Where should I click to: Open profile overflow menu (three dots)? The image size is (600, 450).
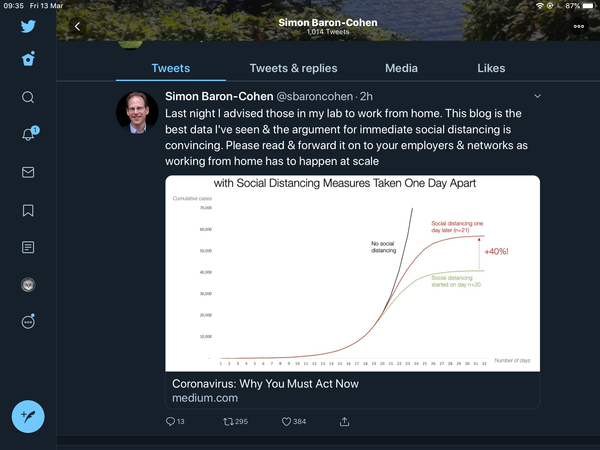pyautogui.click(x=579, y=27)
